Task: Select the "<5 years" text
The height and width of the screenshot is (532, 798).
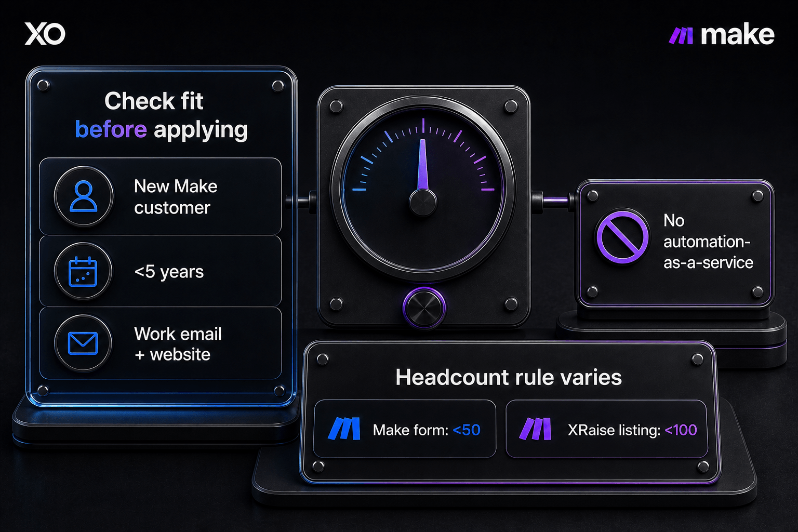Action: click(x=169, y=272)
